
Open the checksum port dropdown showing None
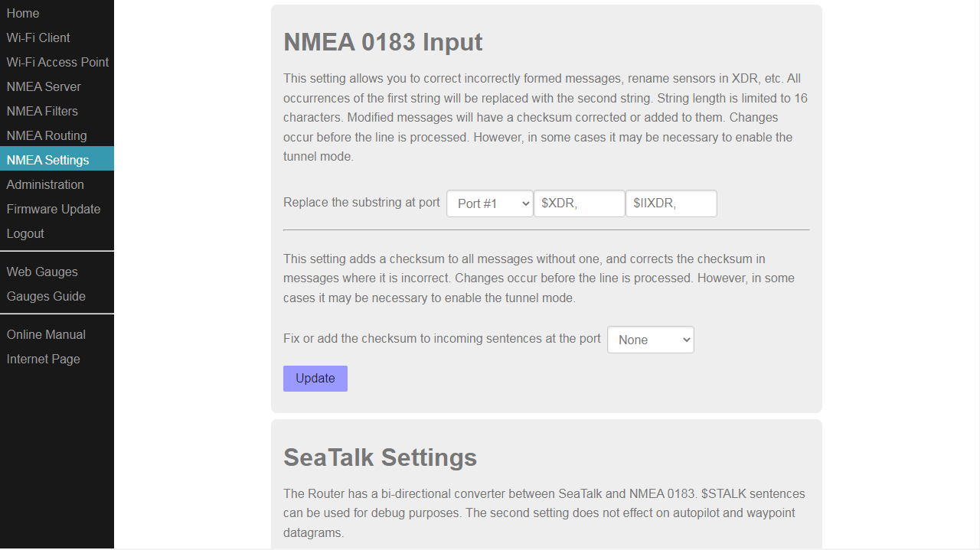click(651, 340)
